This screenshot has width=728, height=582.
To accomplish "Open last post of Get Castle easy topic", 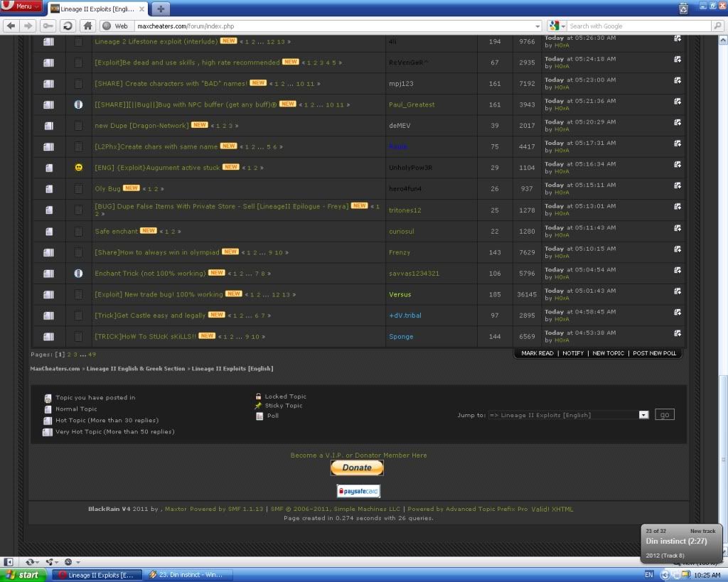I will tap(678, 313).
